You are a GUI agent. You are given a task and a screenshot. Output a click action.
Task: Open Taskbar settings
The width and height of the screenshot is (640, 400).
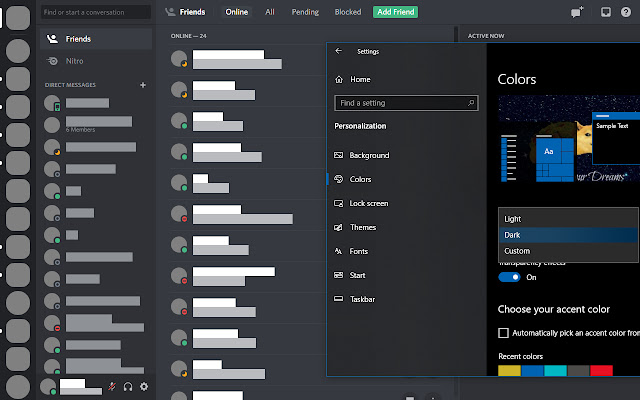pos(354,299)
